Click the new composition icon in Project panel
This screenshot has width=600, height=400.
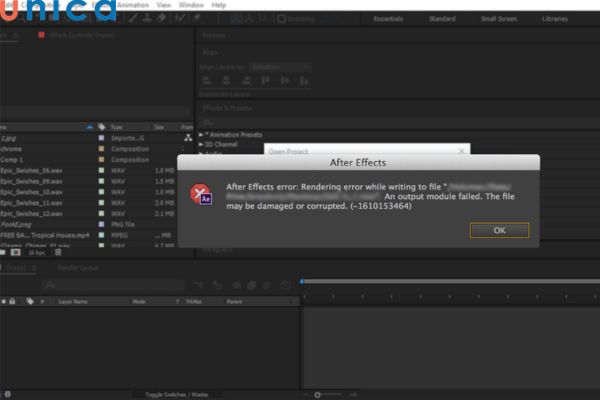[x=16, y=252]
